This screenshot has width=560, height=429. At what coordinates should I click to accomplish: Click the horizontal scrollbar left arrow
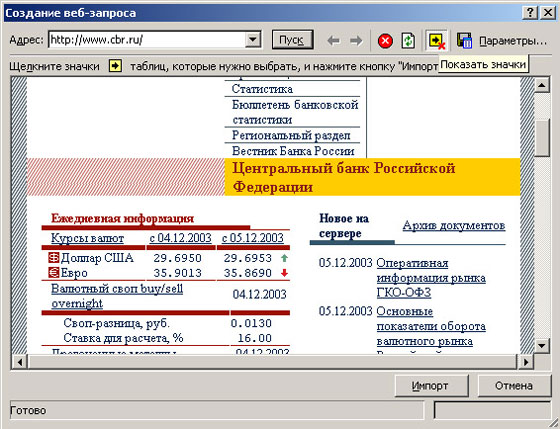[20, 362]
